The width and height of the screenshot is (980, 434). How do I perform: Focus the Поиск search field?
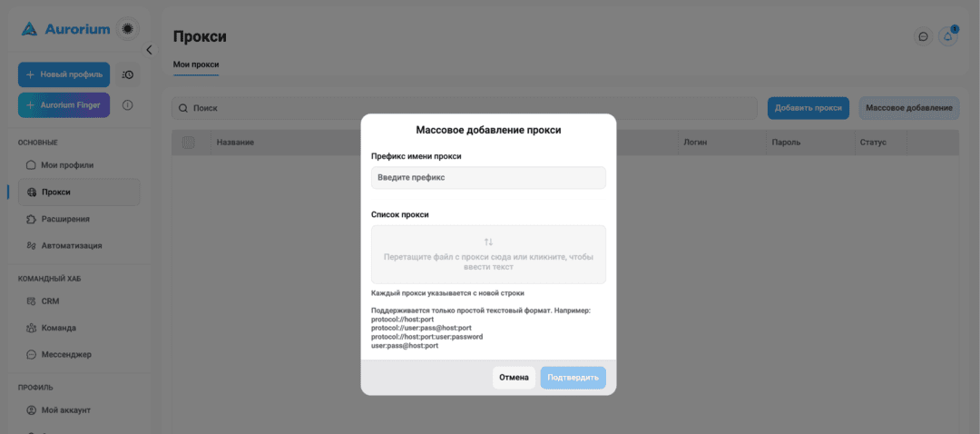[x=464, y=108]
